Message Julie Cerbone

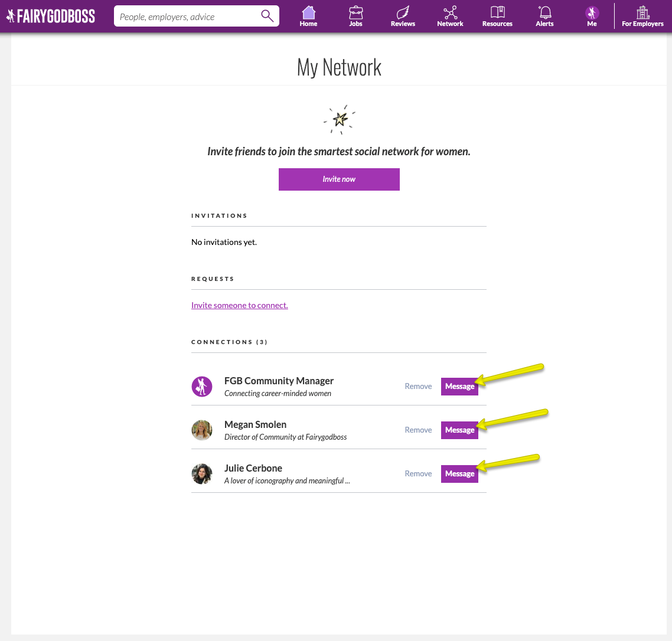459,474
